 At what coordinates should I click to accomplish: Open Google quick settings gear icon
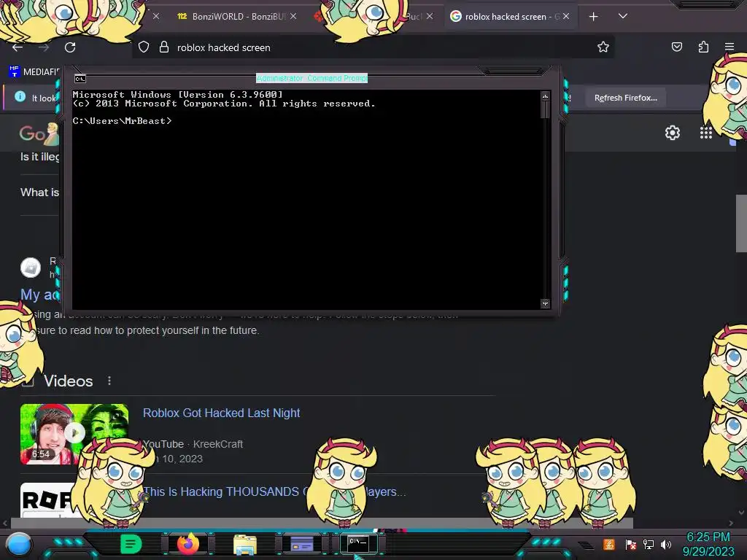coord(672,133)
